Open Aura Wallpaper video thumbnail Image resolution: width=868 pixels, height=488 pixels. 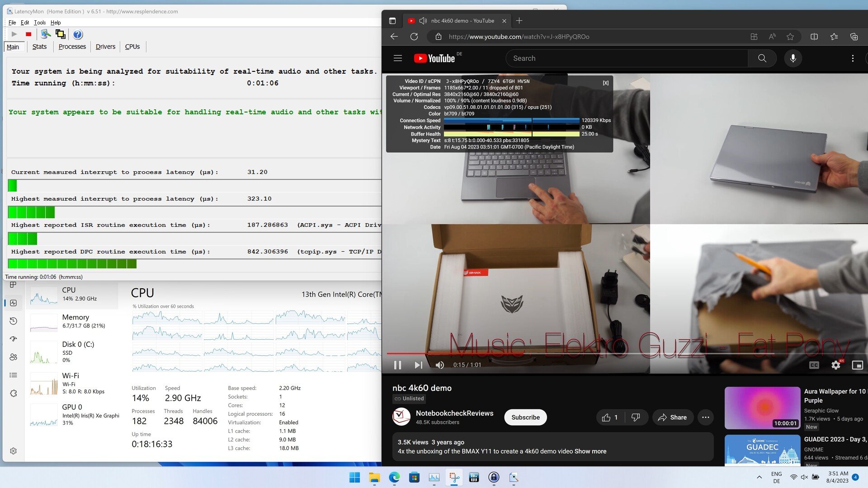tap(762, 408)
